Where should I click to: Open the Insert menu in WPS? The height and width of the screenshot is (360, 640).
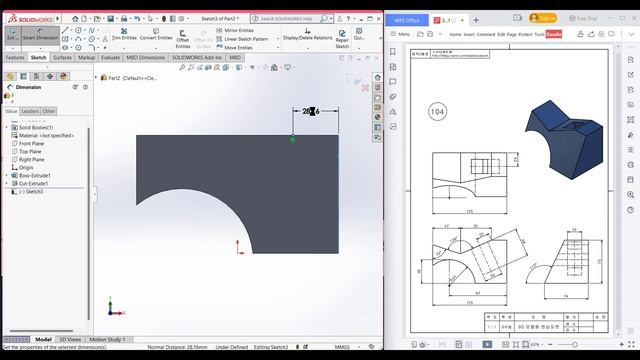click(x=469, y=34)
